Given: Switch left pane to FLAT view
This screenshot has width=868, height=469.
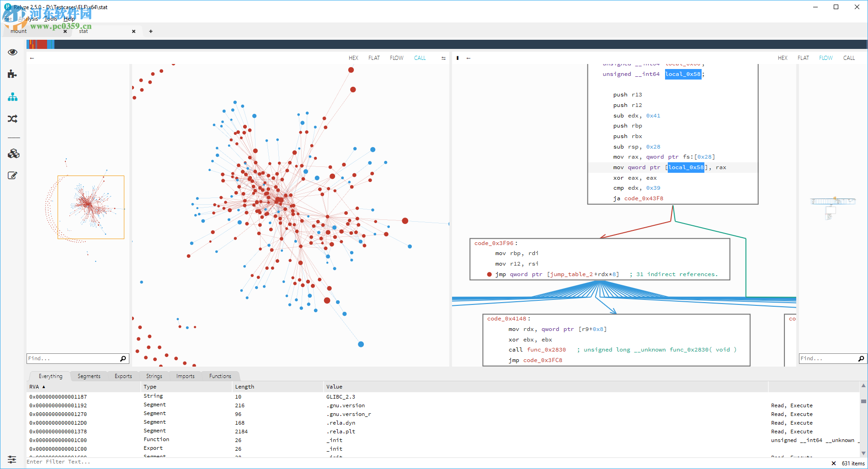Looking at the screenshot, I should [374, 58].
